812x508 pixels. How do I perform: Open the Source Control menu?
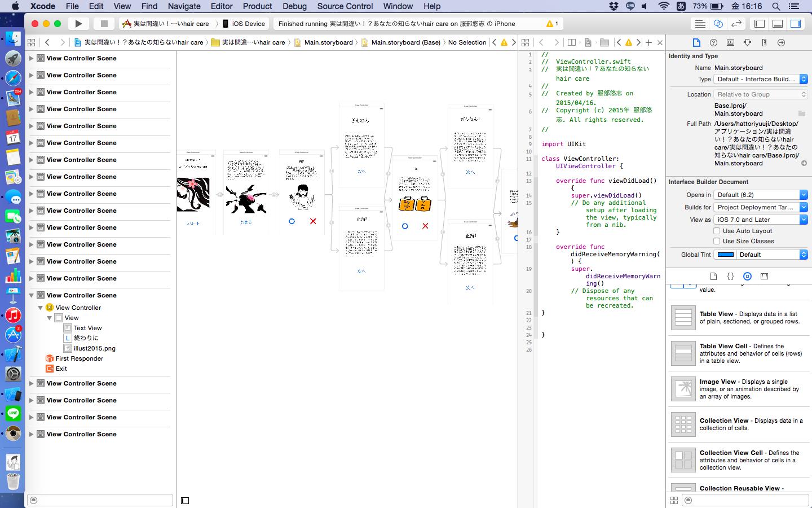pyautogui.click(x=345, y=6)
